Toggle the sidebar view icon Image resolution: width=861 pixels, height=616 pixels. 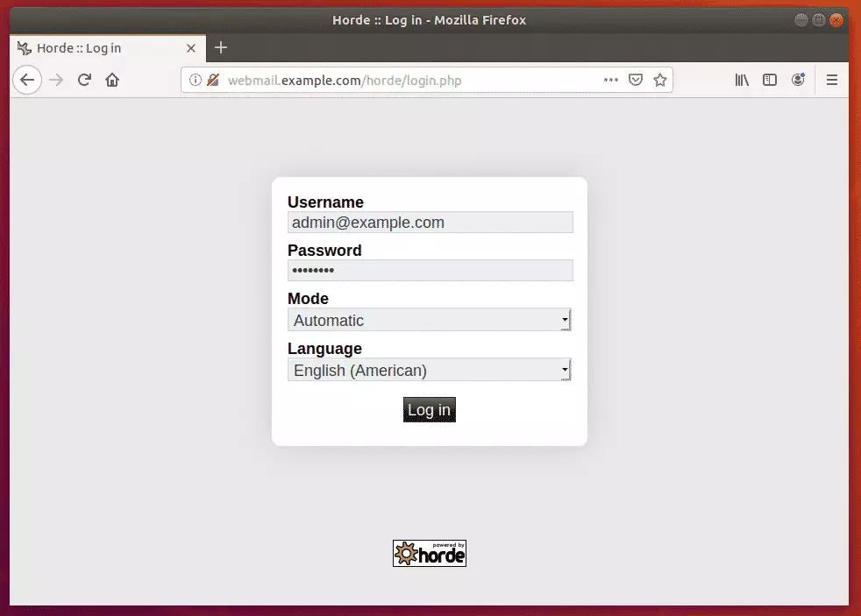pyautogui.click(x=770, y=80)
